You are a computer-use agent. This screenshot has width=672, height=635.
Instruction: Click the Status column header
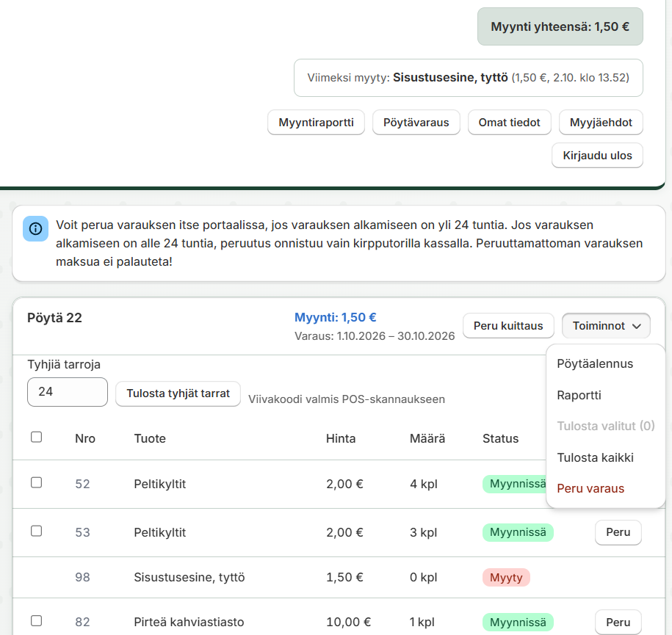point(501,438)
